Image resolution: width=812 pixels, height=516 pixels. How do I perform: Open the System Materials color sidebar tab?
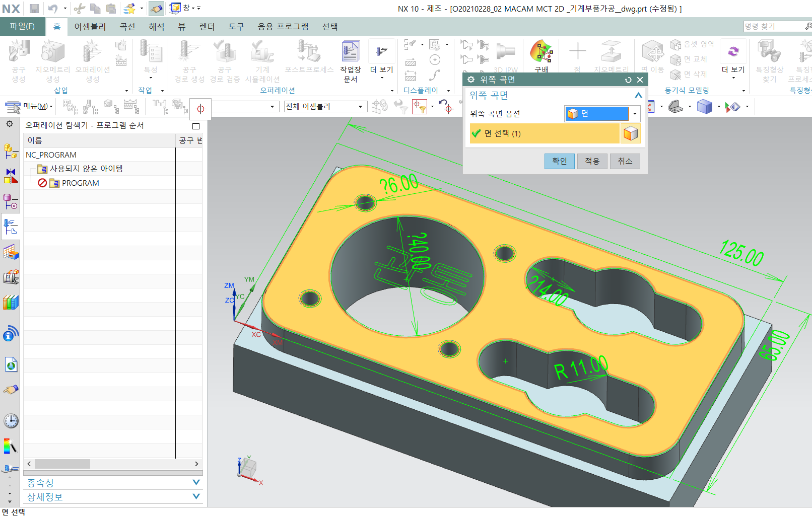pos(11,446)
